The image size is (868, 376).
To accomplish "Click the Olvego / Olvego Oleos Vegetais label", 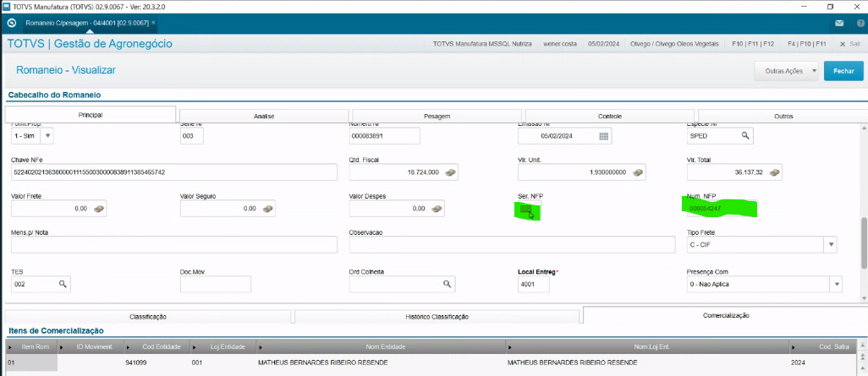I will pyautogui.click(x=674, y=44).
